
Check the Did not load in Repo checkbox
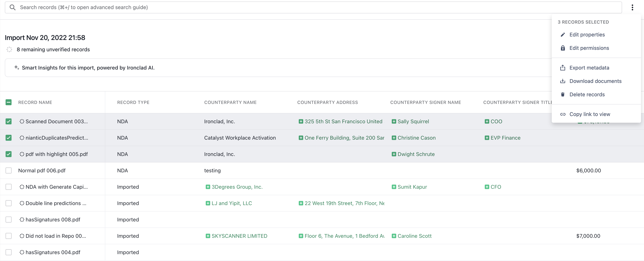coord(9,236)
